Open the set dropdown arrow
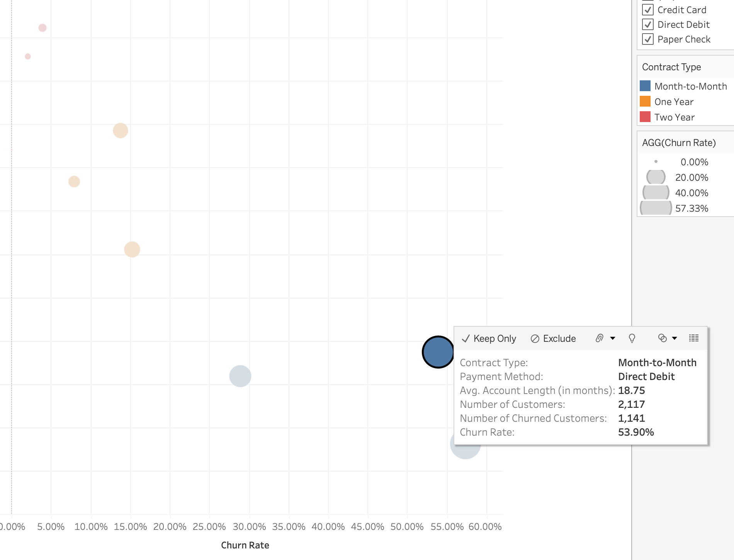 click(675, 338)
